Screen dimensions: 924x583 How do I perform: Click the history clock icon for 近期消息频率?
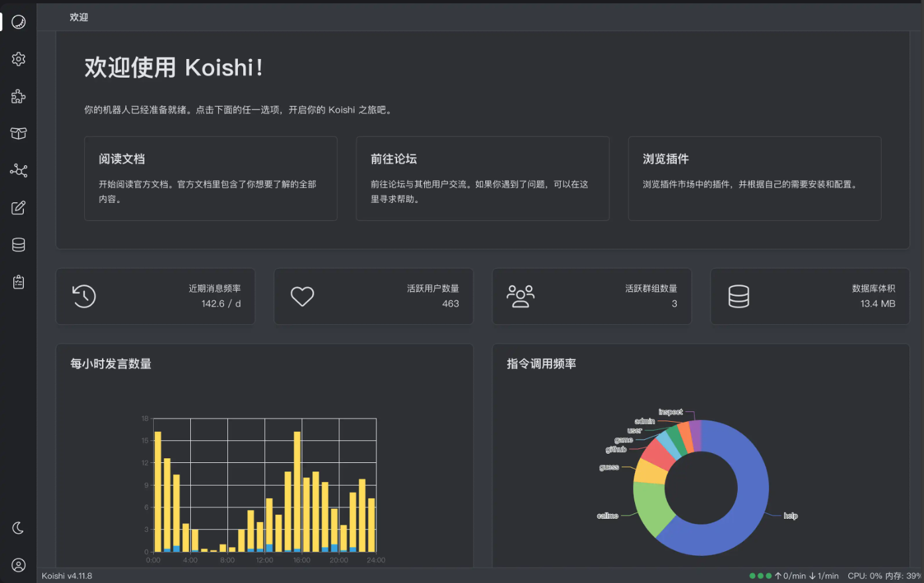tap(84, 296)
